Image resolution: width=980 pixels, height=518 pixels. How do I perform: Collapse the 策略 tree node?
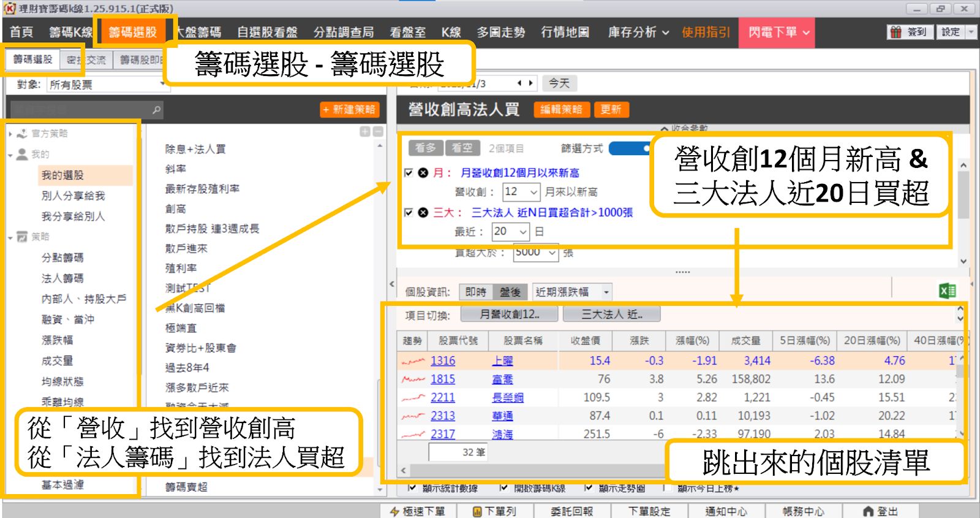pyautogui.click(x=10, y=237)
